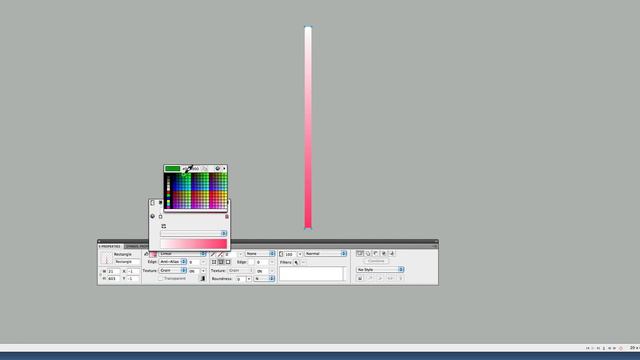Click the Filters list box

(x=311, y=273)
